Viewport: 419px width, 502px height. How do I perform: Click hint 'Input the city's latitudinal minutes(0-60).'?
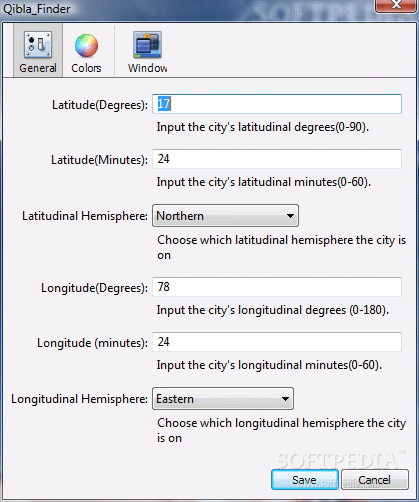tap(264, 182)
